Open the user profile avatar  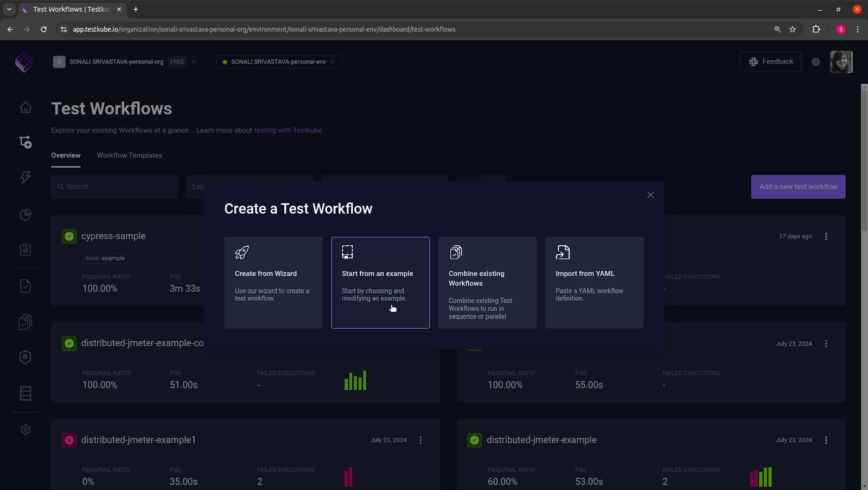841,62
